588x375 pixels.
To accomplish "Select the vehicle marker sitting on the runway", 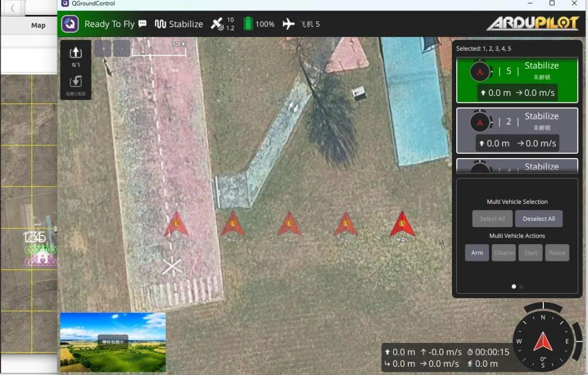I will (x=176, y=224).
